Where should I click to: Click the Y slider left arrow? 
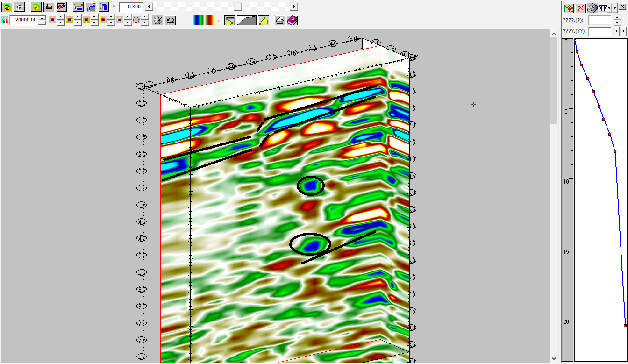(x=149, y=7)
